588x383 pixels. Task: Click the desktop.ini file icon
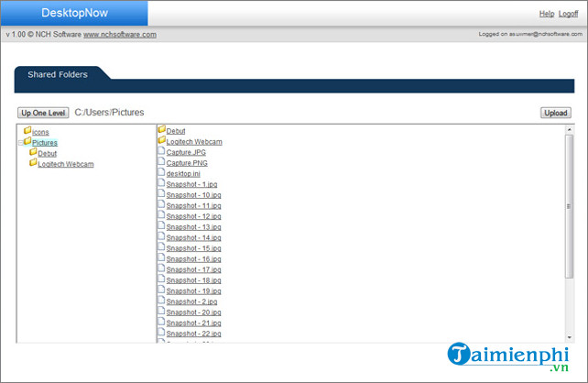pos(162,173)
